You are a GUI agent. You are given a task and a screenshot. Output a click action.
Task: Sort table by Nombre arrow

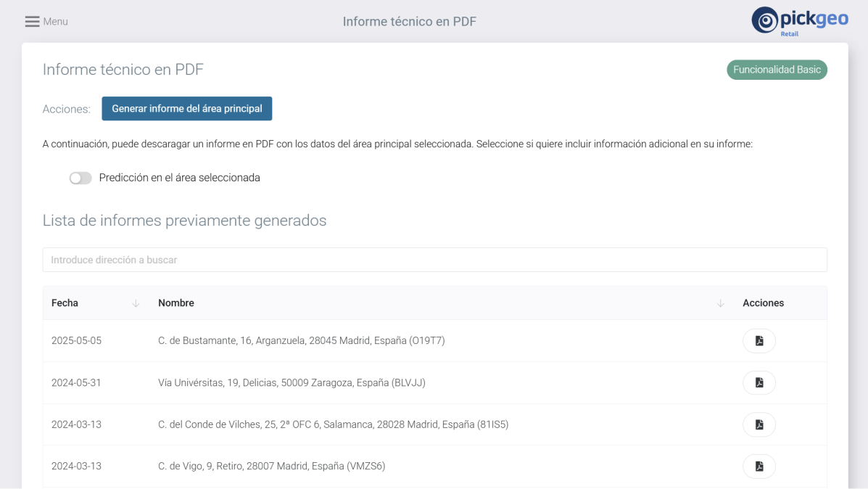[720, 303]
